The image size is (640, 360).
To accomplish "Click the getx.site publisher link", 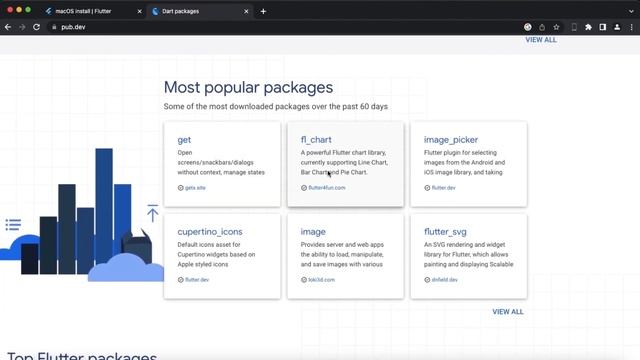I will coord(195,188).
